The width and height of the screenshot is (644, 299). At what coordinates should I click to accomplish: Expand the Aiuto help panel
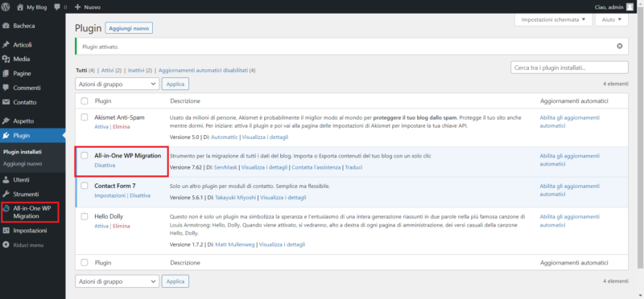612,19
